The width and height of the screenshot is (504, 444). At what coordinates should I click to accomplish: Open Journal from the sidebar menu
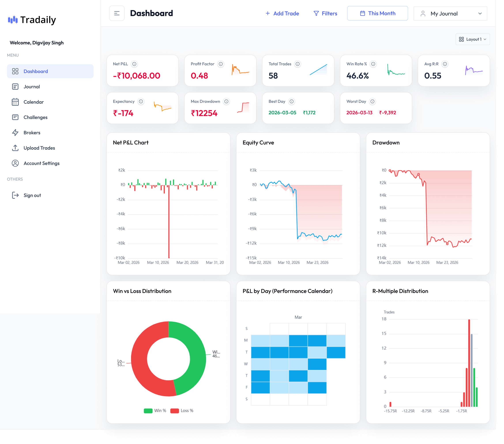point(32,87)
